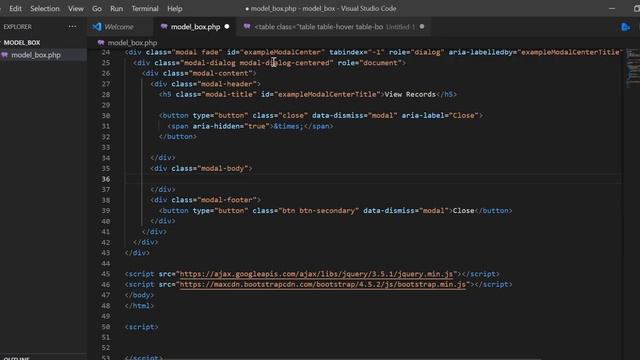Switch to the model_box.php editor tab
The width and height of the screenshot is (640, 360).
(x=195, y=27)
